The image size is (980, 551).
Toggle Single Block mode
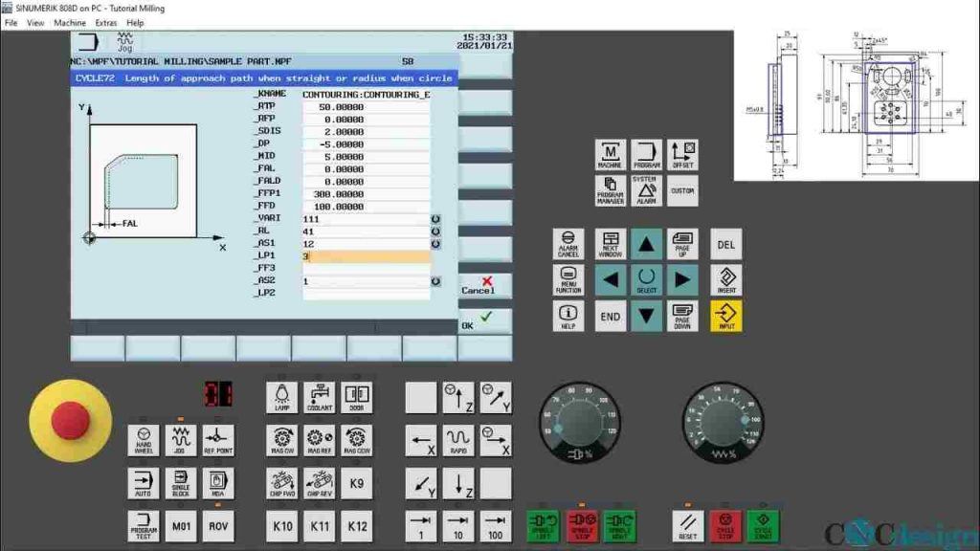click(180, 483)
